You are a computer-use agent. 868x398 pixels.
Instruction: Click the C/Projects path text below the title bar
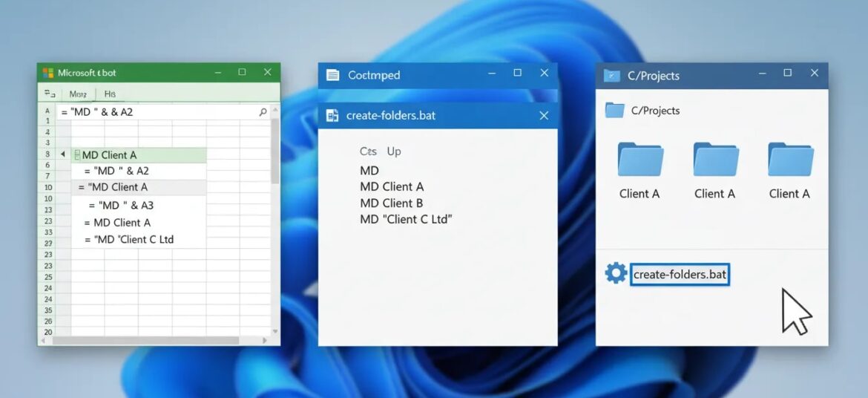click(x=655, y=111)
